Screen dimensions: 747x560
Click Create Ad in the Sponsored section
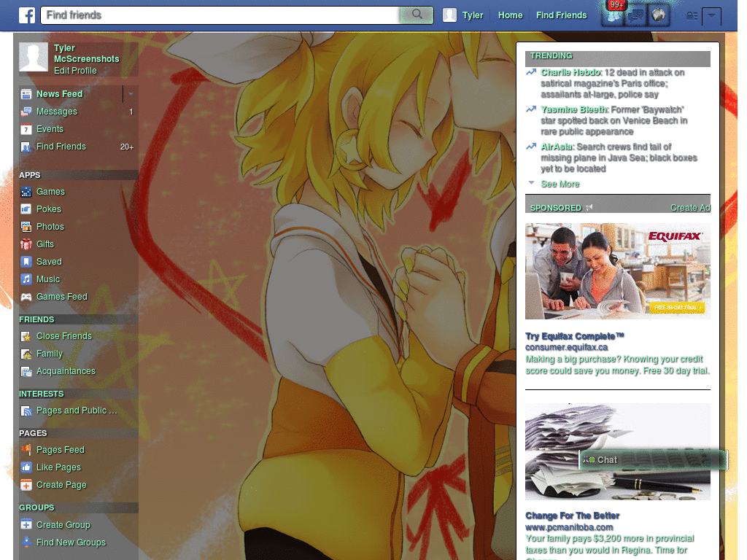[689, 207]
